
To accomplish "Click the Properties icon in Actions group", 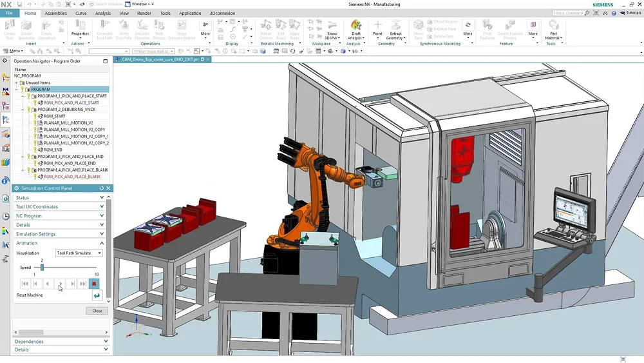I will point(80,28).
